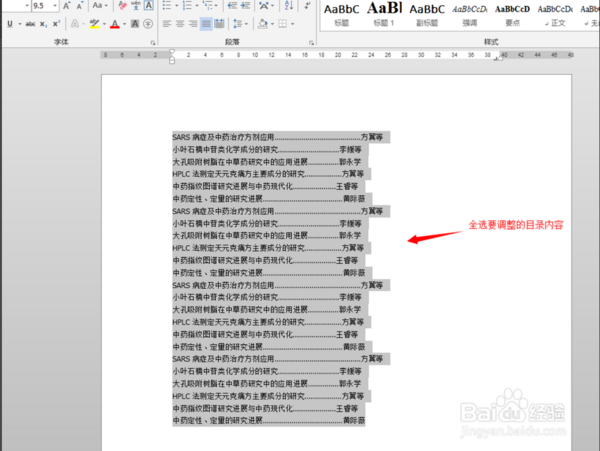The height and width of the screenshot is (451, 600).
Task: Apply the 要点 style
Action: point(512,15)
